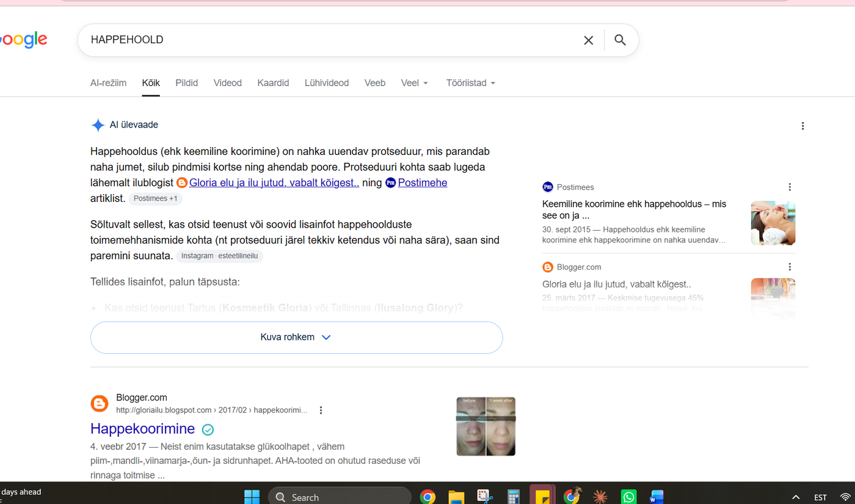This screenshot has width=855, height=504.
Task: Select the Kõik tab
Action: [151, 83]
